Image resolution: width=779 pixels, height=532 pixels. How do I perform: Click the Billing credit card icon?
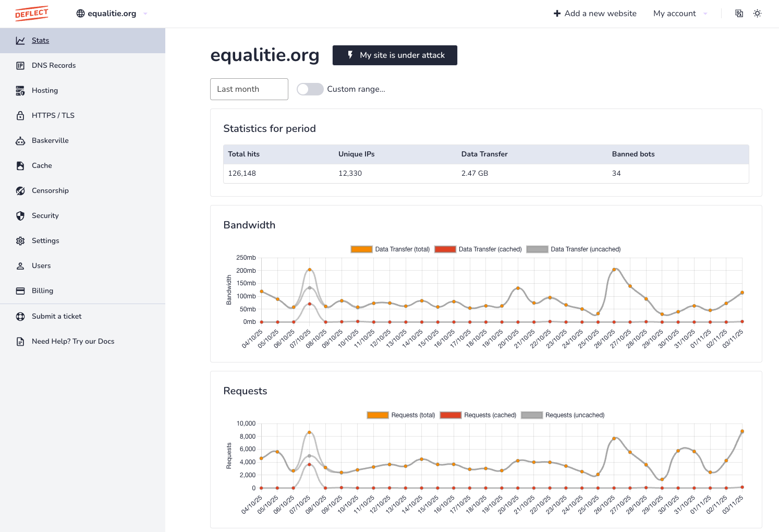[x=20, y=291]
